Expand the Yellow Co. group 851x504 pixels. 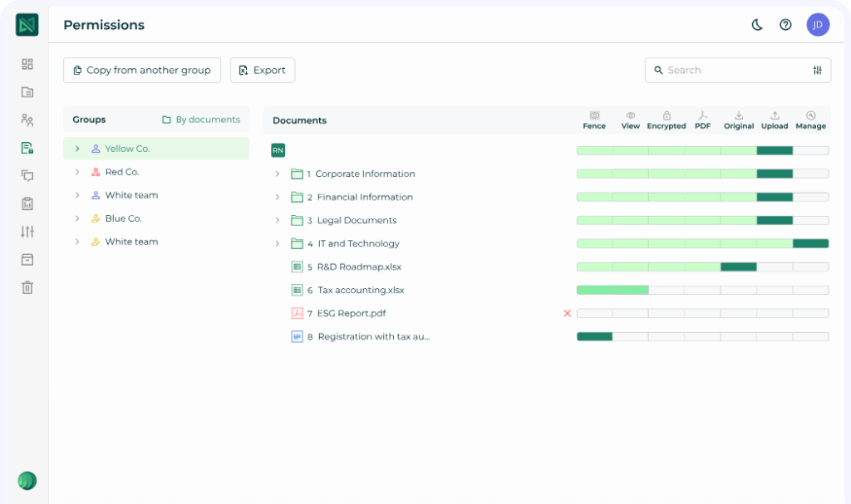(79, 148)
